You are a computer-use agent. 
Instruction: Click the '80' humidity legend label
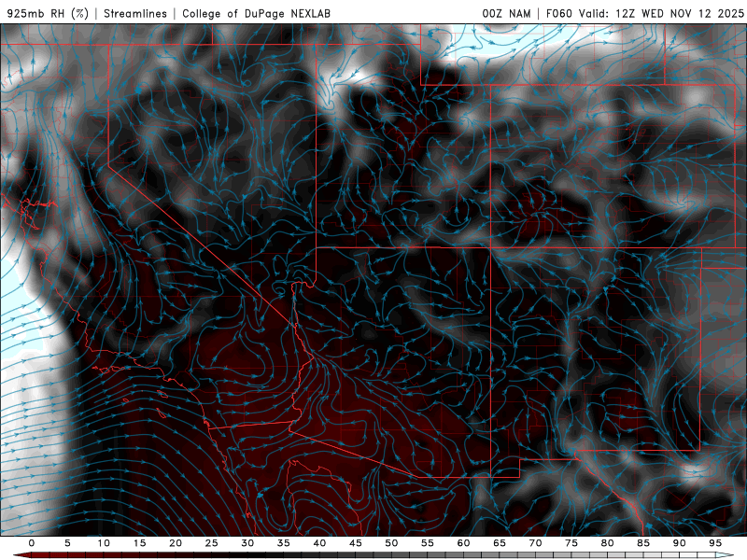pos(608,543)
